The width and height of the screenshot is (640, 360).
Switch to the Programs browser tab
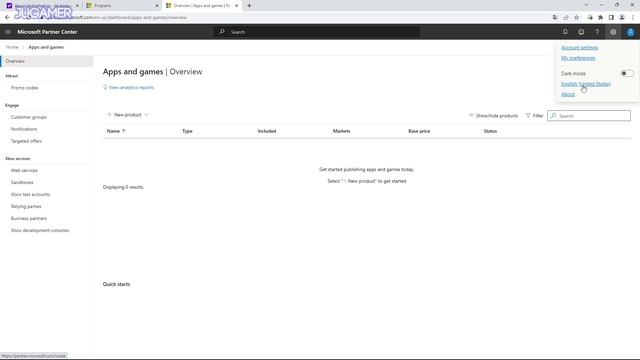click(122, 6)
